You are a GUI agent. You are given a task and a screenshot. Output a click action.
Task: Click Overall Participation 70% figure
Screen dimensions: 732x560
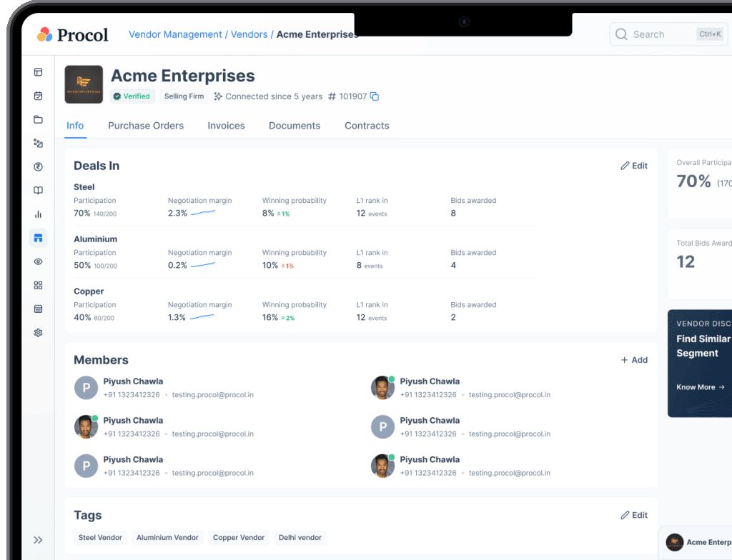click(693, 181)
